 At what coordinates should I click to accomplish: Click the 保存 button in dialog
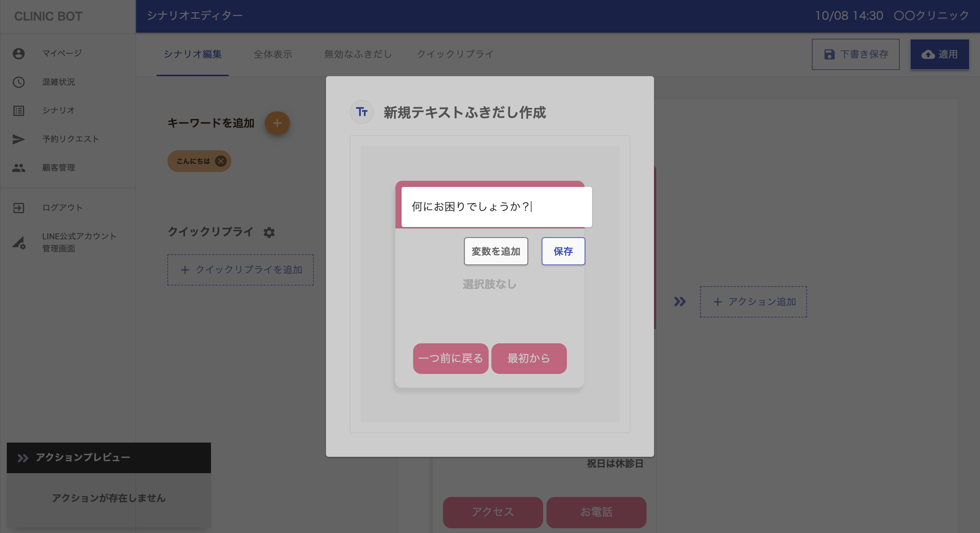tap(563, 251)
